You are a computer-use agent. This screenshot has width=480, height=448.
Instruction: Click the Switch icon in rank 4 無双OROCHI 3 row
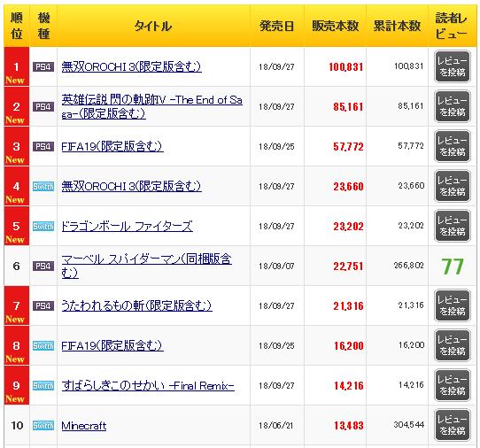tap(43, 186)
